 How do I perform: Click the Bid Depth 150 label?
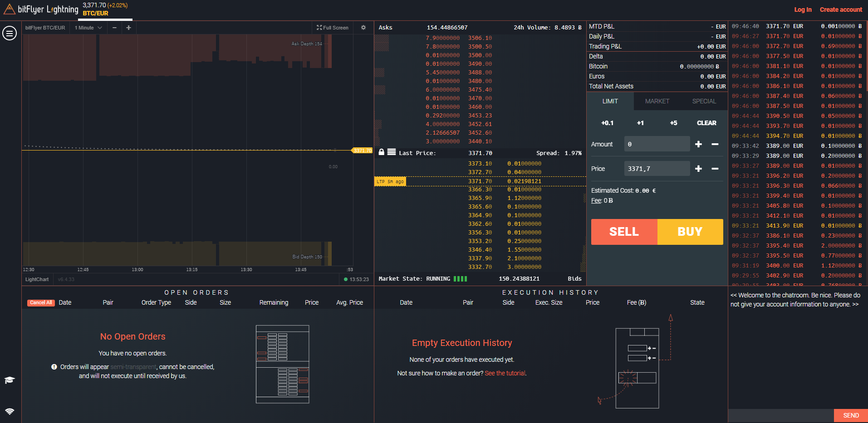pyautogui.click(x=307, y=257)
